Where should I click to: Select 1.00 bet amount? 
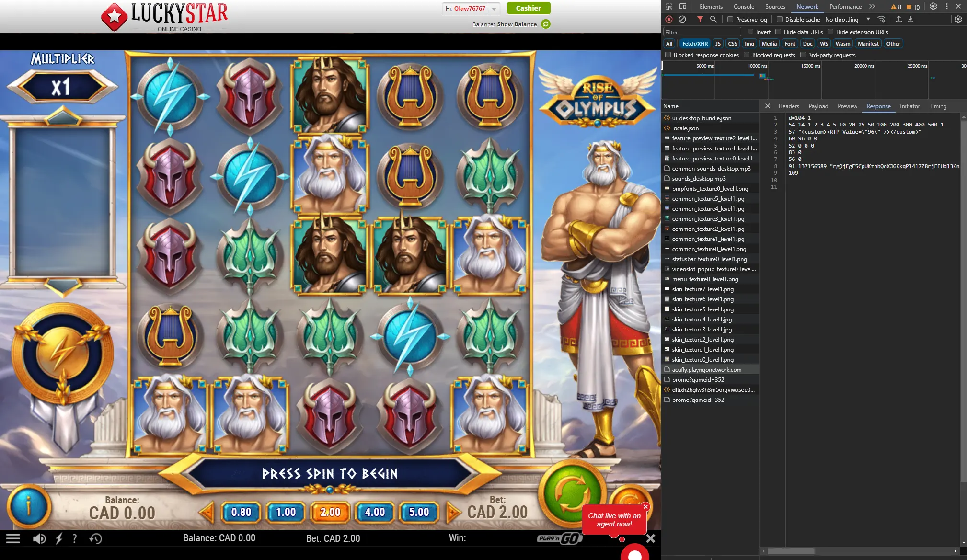click(x=286, y=512)
